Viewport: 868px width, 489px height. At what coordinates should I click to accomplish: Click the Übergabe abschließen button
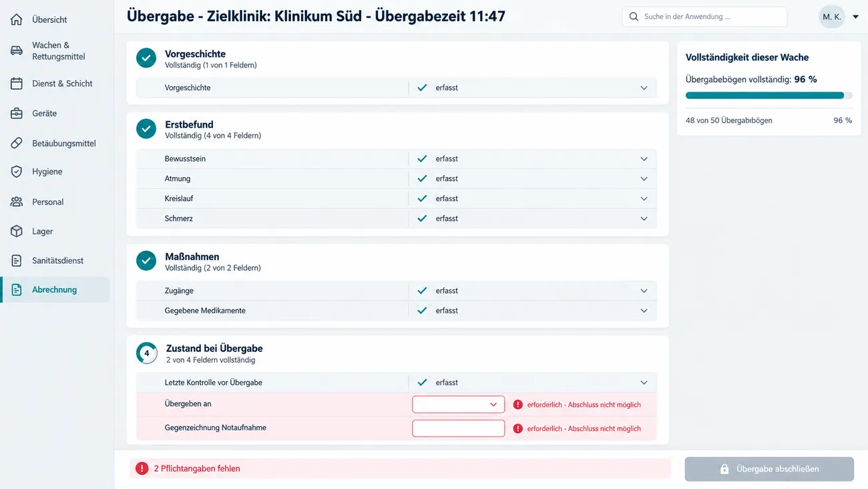point(769,469)
